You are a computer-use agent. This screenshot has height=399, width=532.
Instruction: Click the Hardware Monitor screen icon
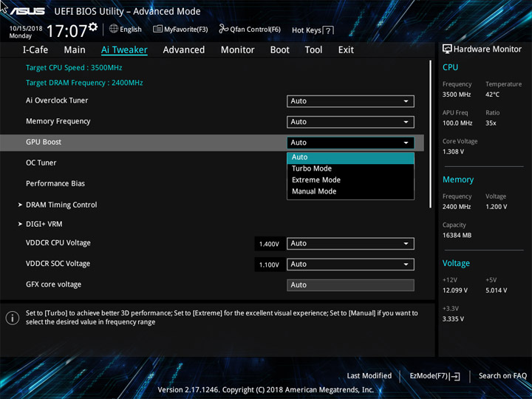click(447, 50)
